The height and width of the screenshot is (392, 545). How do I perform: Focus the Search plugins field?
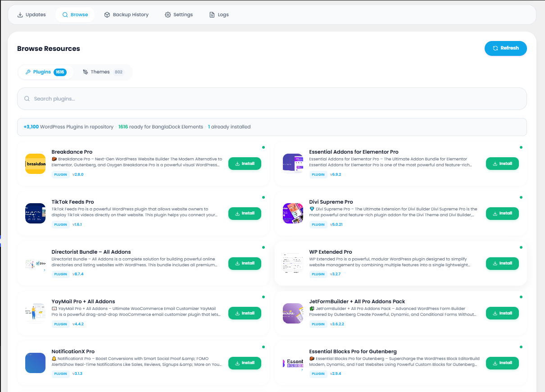coord(272,99)
